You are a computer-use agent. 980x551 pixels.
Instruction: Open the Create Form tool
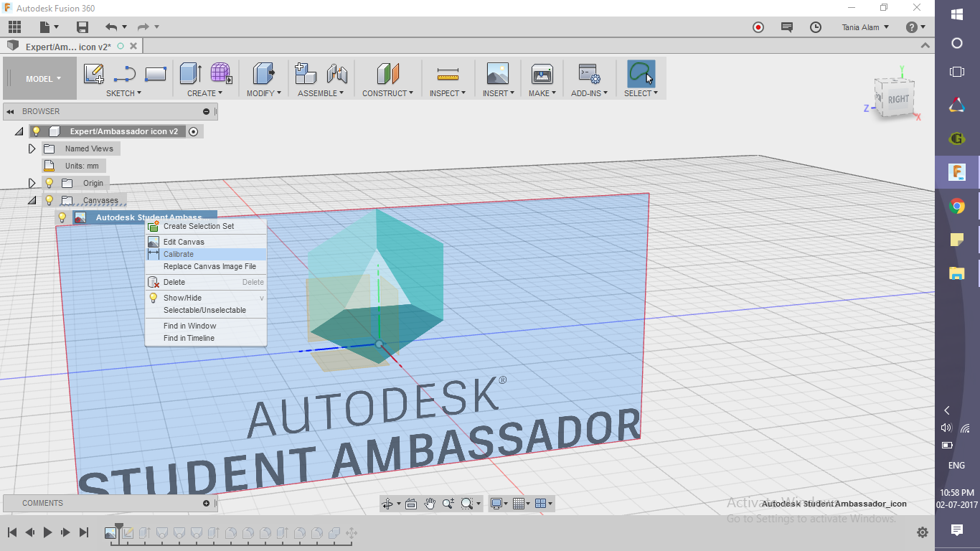220,74
